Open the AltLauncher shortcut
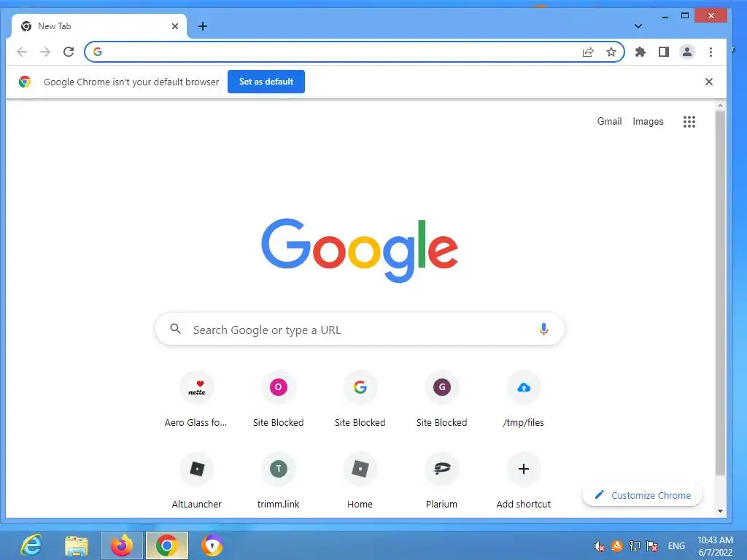Image resolution: width=747 pixels, height=560 pixels. coord(196,482)
